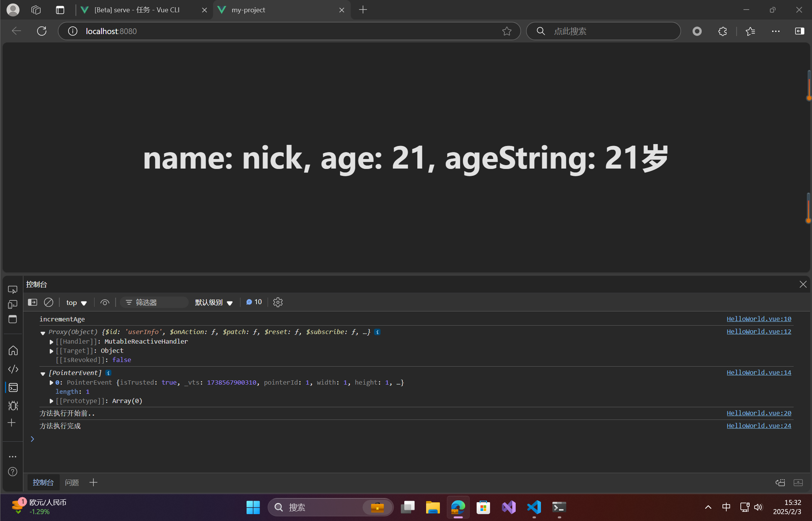Click the browser extensions puzzle icon
This screenshot has width=812, height=521.
pos(722,31)
